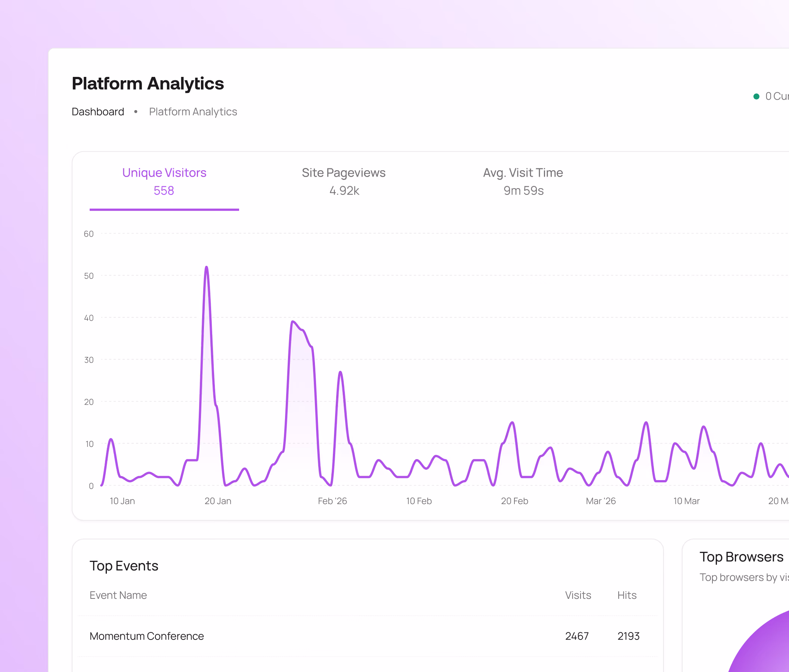Click the Momentum Conference event row

367,636
